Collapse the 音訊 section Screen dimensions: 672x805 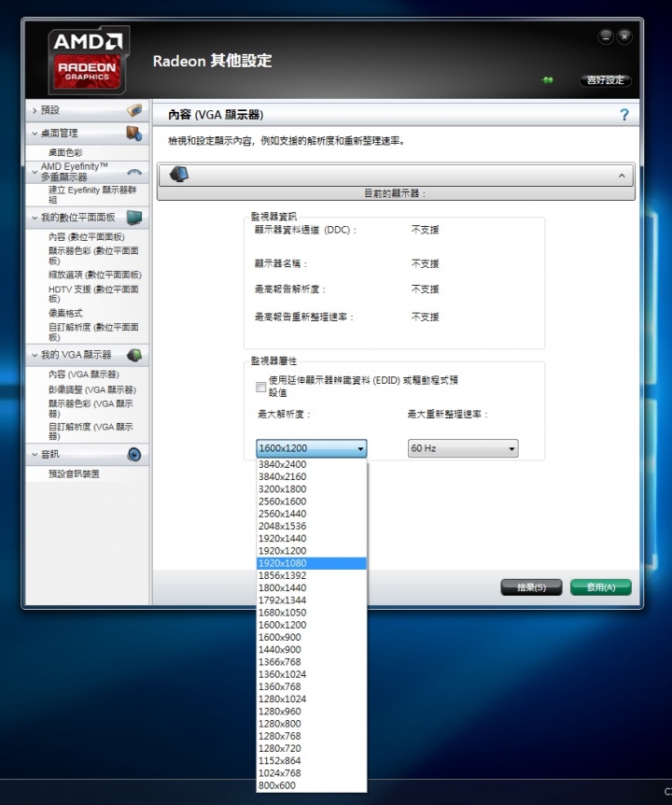point(35,455)
